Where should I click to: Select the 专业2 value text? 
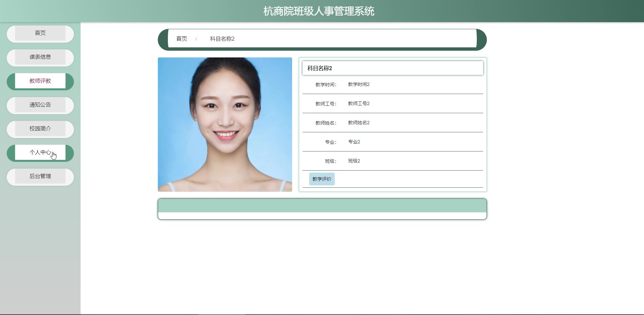click(x=354, y=142)
